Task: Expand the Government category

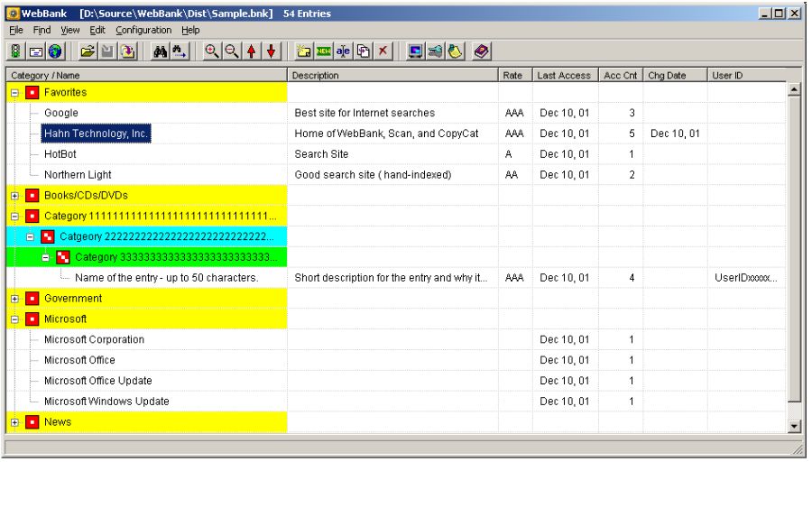Action: tap(15, 300)
